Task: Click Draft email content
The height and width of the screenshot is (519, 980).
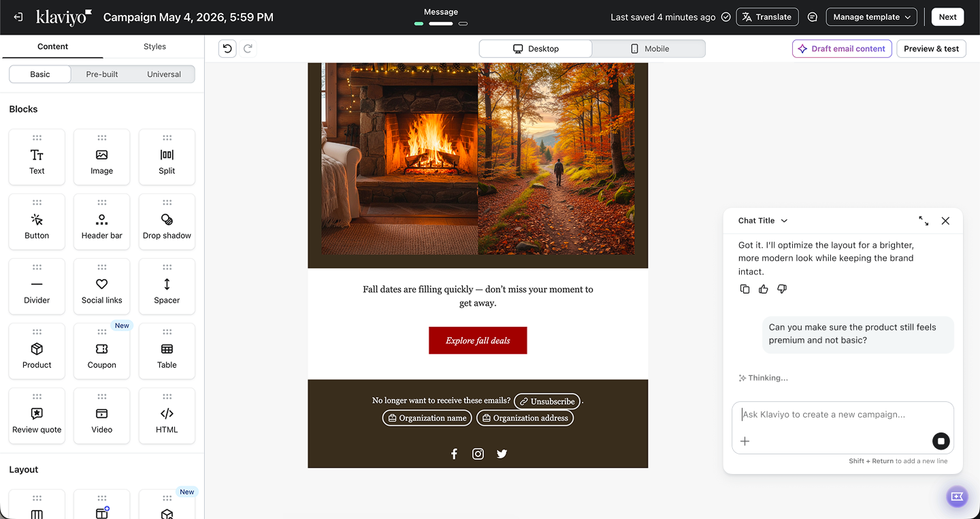Action: [x=842, y=48]
